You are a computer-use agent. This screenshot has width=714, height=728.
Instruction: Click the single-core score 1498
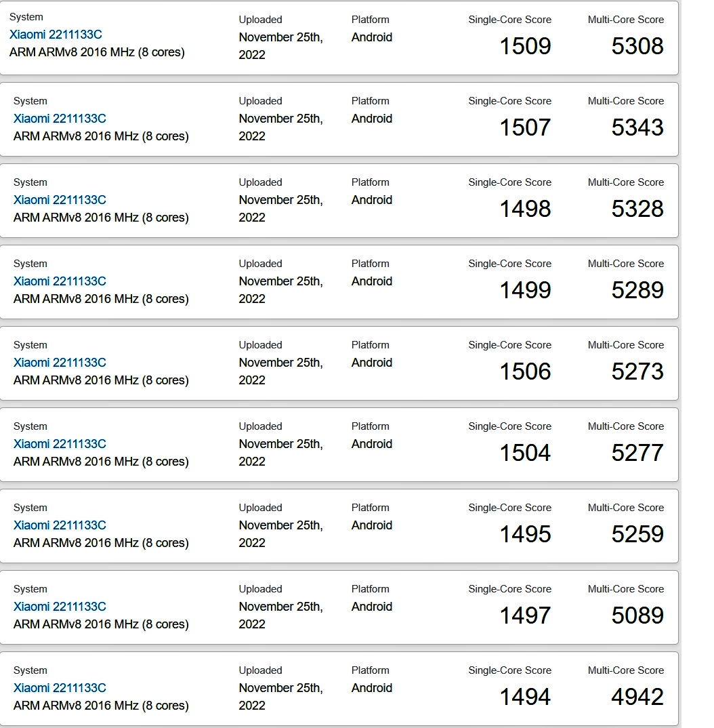click(x=525, y=209)
